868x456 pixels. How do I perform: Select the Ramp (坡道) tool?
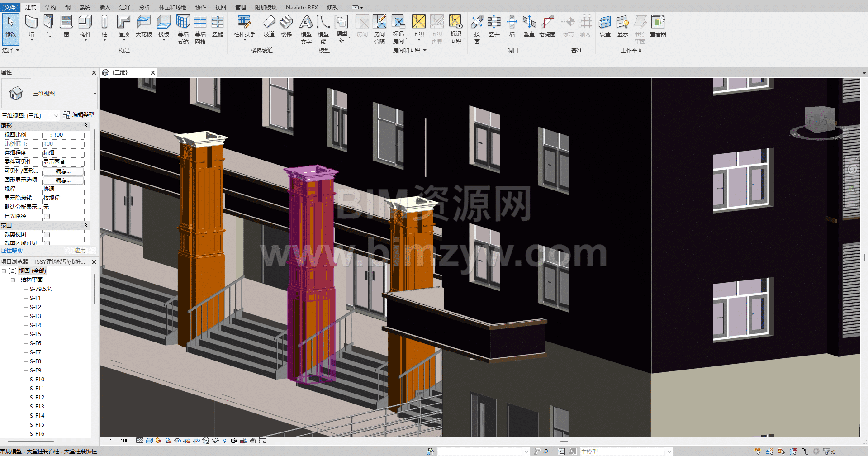click(x=269, y=26)
